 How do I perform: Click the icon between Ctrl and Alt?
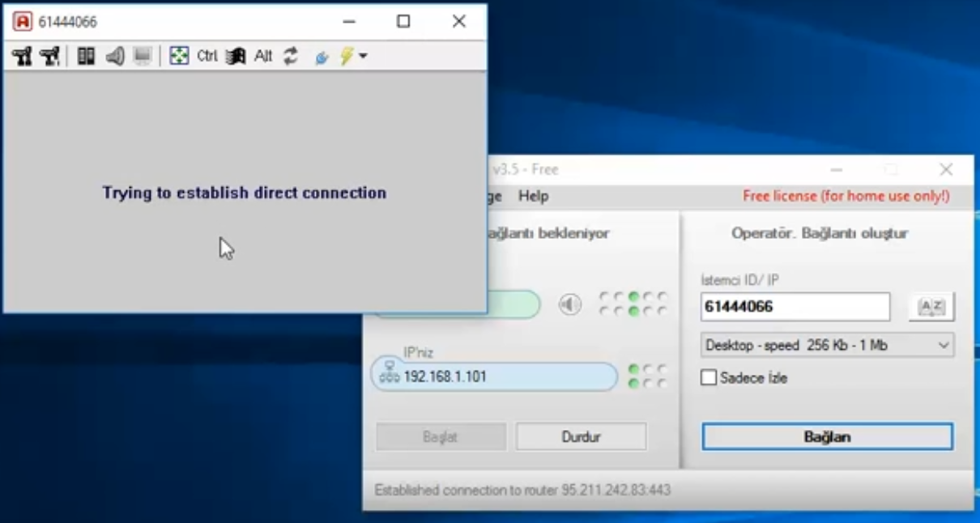pyautogui.click(x=236, y=57)
